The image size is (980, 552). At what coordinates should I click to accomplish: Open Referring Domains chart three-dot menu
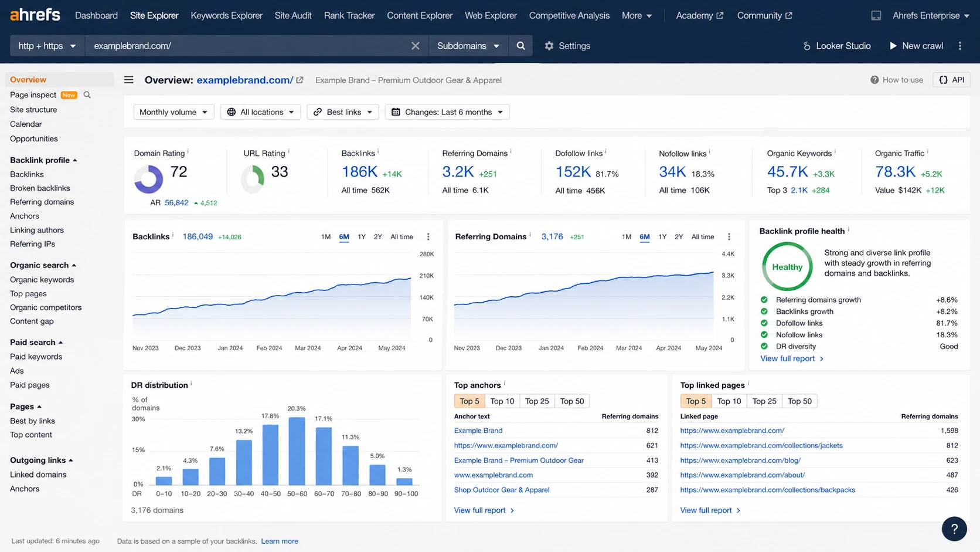tap(729, 237)
